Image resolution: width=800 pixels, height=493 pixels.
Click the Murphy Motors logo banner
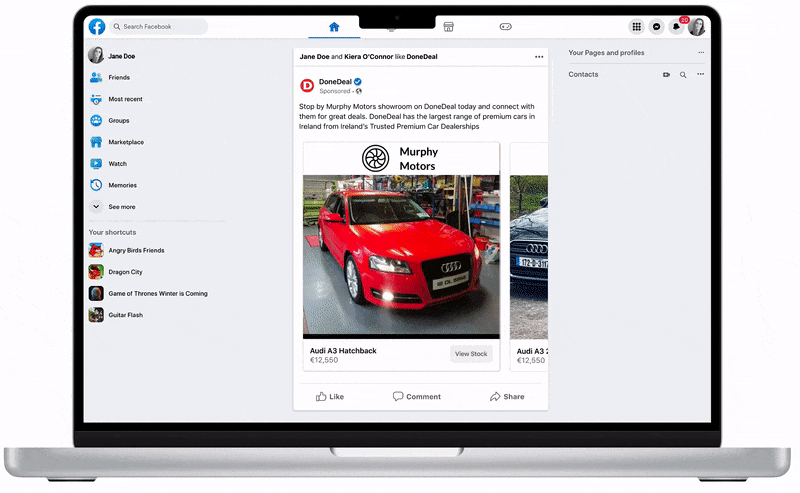[x=401, y=159]
